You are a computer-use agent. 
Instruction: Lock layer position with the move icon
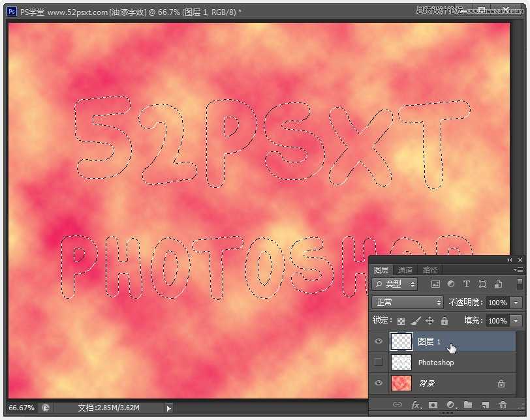coord(429,321)
